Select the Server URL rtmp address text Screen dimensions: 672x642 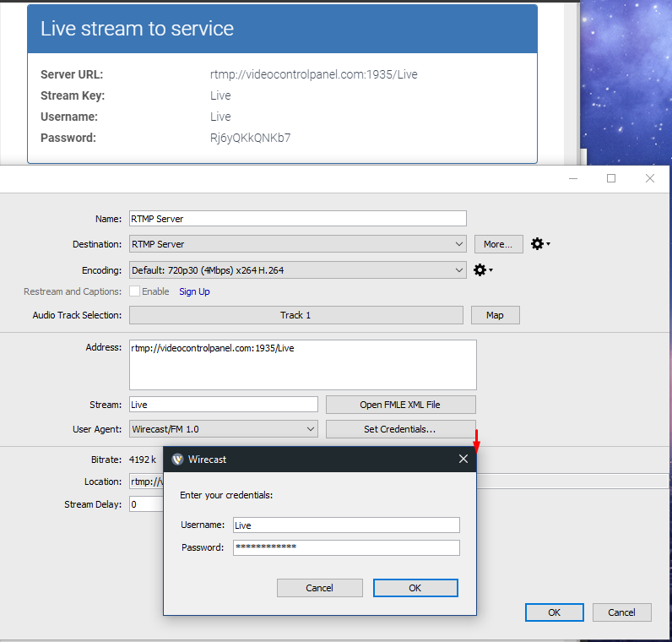[x=314, y=74]
